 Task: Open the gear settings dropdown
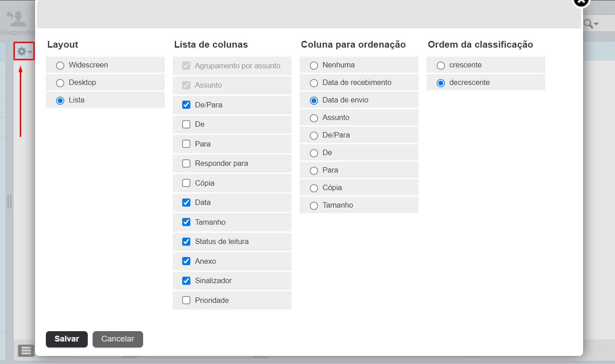24,52
